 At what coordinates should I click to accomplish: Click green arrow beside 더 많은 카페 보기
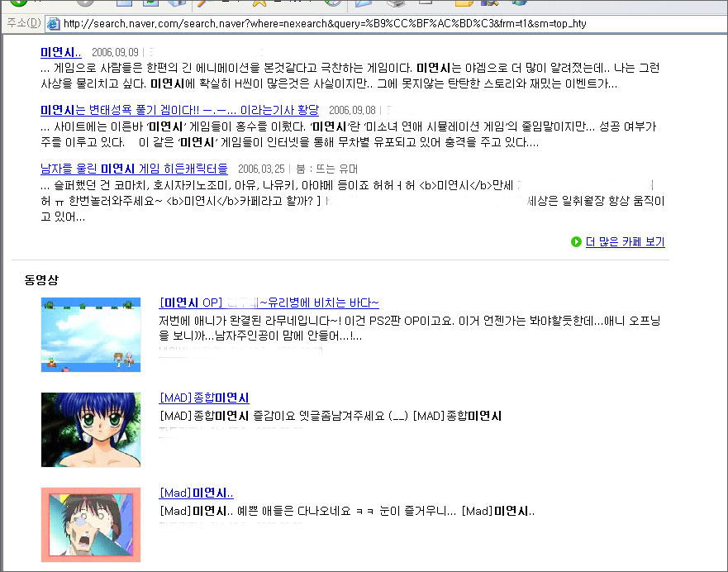(x=576, y=242)
